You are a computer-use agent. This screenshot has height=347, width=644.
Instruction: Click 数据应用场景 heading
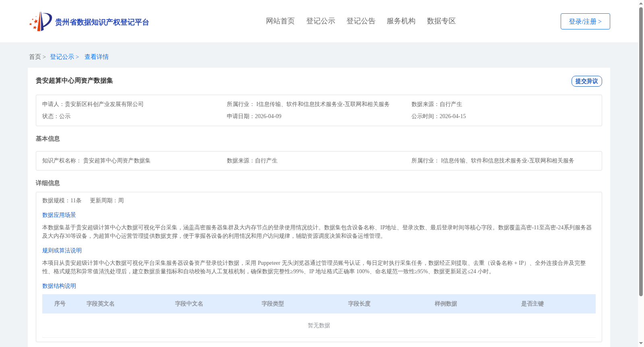pos(59,215)
